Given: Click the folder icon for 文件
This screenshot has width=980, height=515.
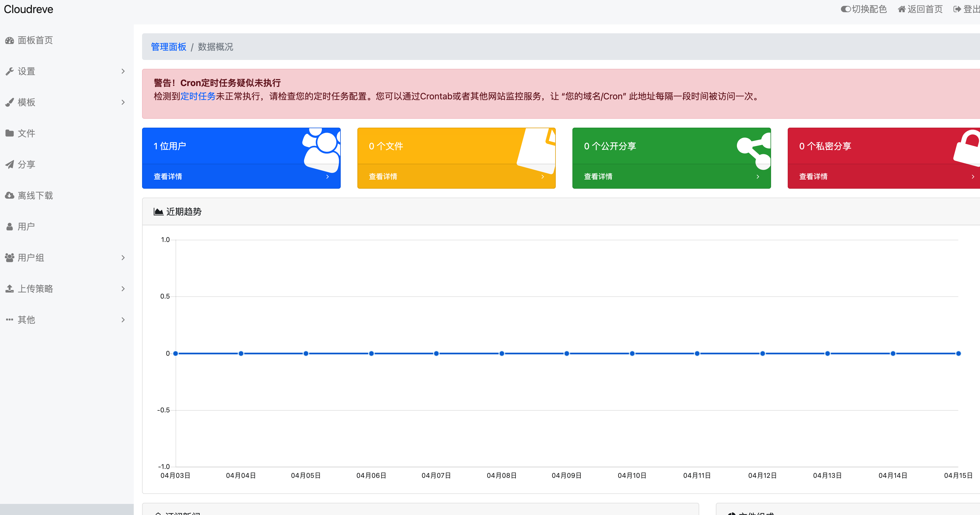Looking at the screenshot, I should click(x=9, y=133).
